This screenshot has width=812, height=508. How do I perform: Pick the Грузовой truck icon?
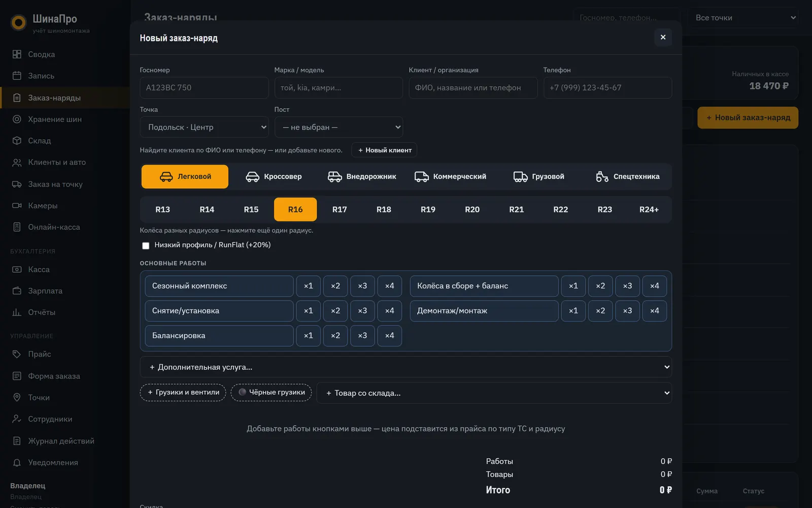pyautogui.click(x=520, y=177)
